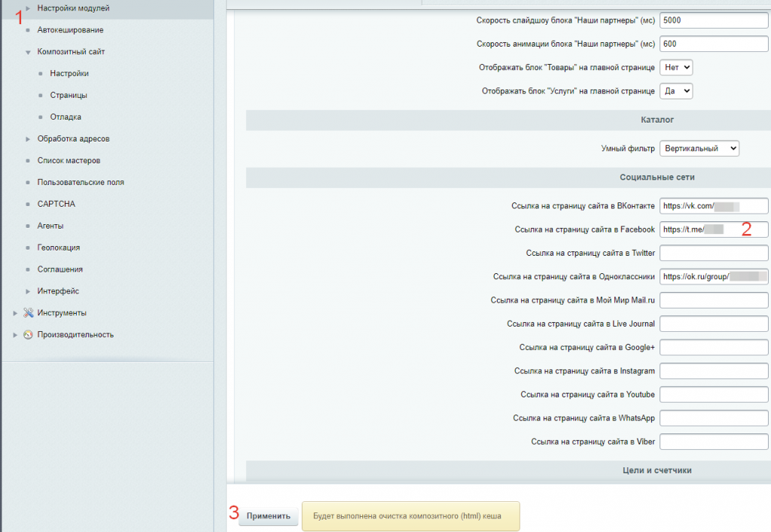771x532 pixels.
Task: Click the ВКонтакте link field
Action: click(x=714, y=206)
